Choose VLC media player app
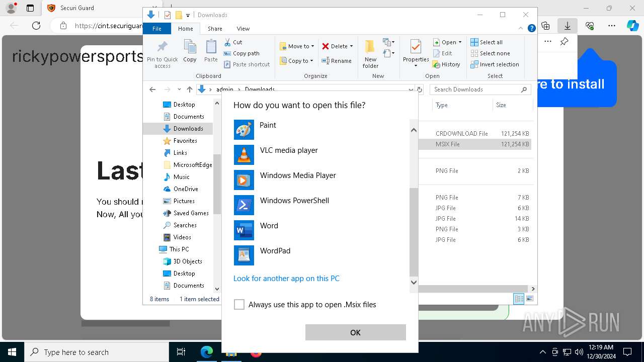 pyautogui.click(x=320, y=155)
